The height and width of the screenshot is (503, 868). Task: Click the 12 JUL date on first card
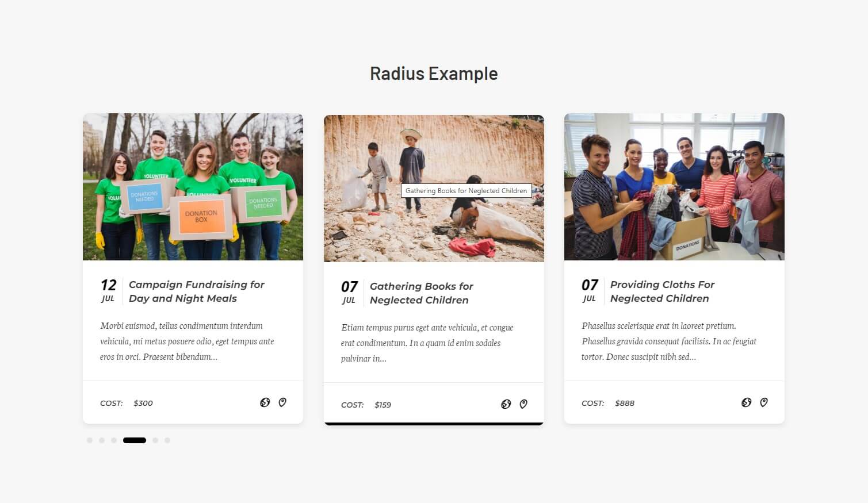coord(108,291)
